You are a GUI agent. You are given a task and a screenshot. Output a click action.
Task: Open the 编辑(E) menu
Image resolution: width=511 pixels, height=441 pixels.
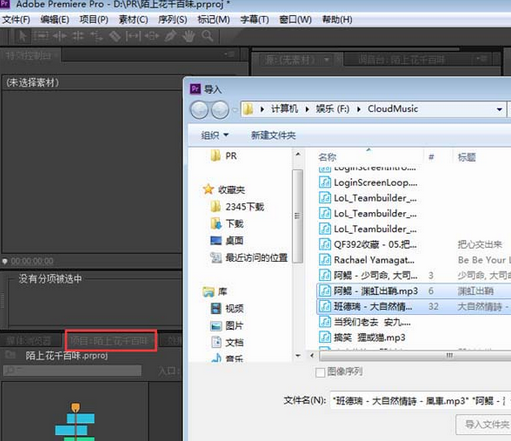tap(55, 19)
